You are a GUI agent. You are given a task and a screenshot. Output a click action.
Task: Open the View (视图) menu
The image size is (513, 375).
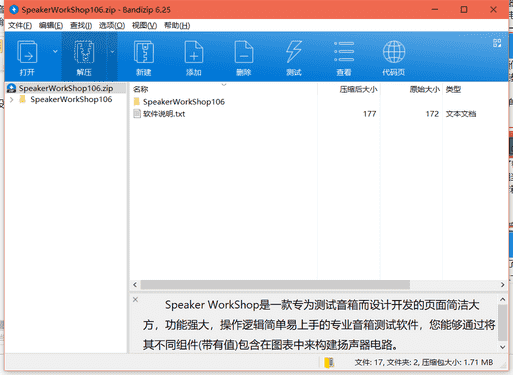tap(144, 26)
